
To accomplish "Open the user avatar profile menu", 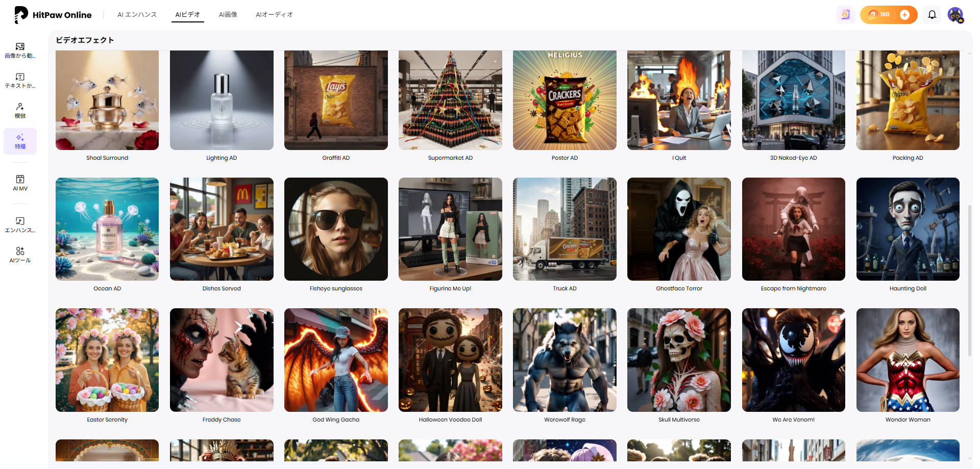I will pos(955,15).
